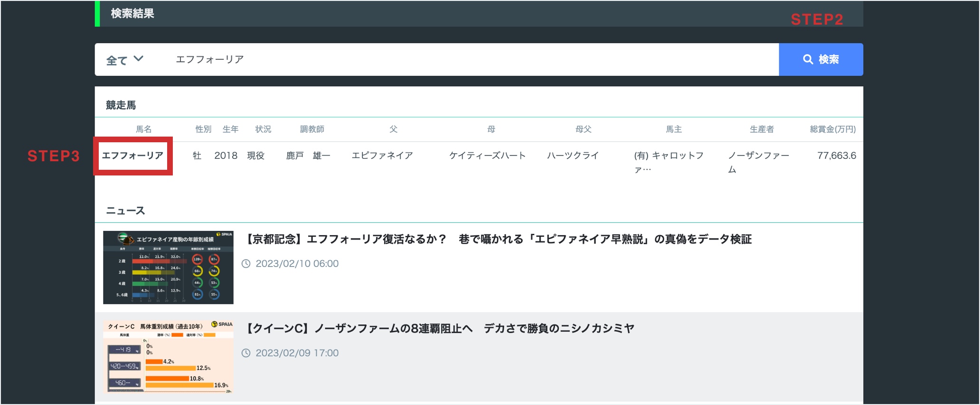This screenshot has width=980, height=405.
Task: Click clock icon beside 2023/02/09 17:00
Action: coord(246,353)
